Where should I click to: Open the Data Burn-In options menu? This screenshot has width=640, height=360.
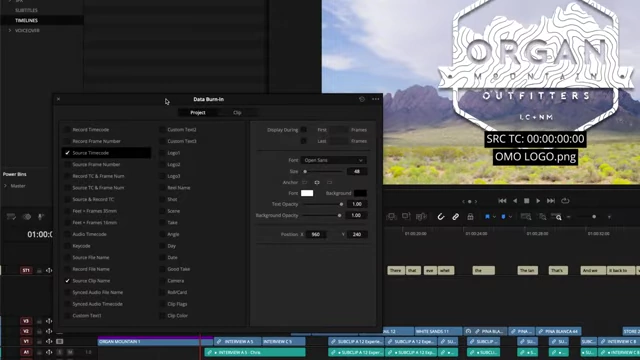[x=376, y=99]
